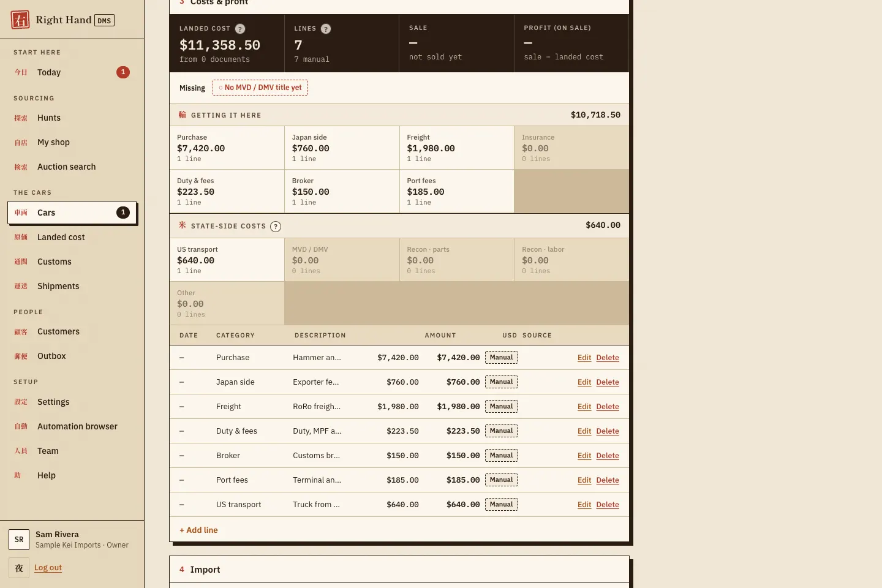The width and height of the screenshot is (882, 588).
Task: Open the Landed Cost help tooltip icon
Action: tap(240, 29)
